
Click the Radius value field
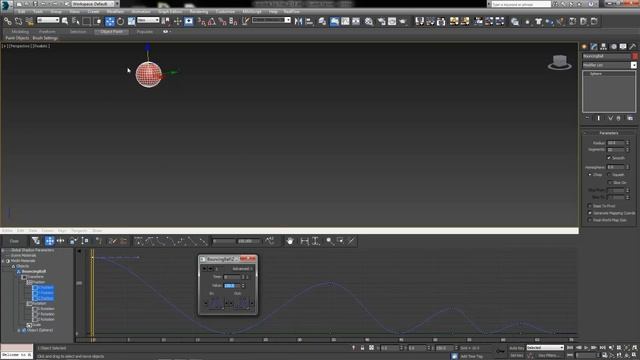(616, 143)
